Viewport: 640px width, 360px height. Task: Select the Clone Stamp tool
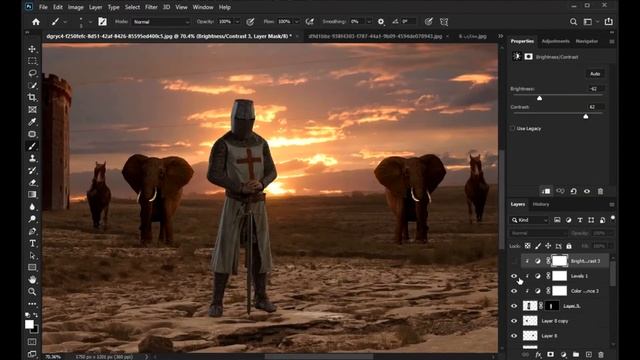click(32, 158)
